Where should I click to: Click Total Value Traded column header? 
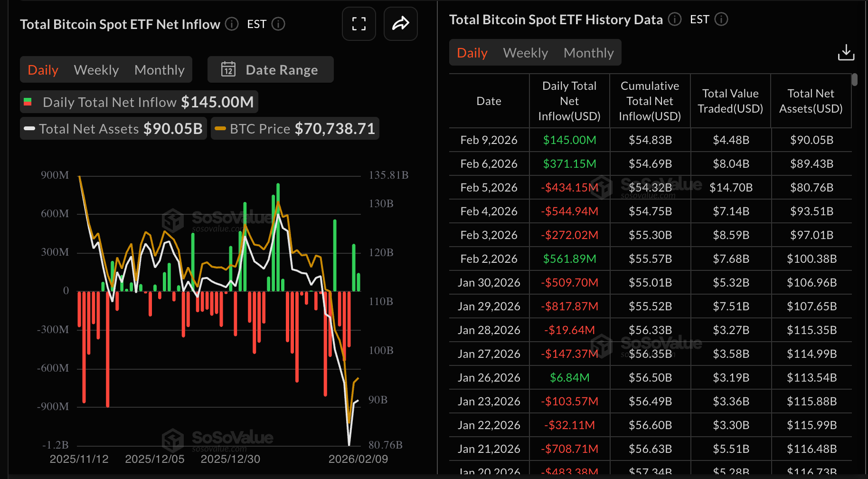730,101
